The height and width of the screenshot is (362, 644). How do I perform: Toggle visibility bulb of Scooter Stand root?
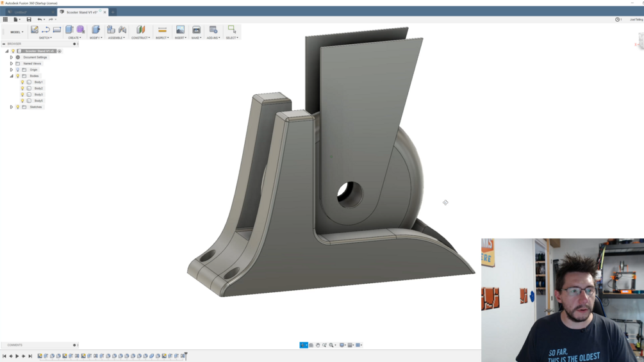13,51
